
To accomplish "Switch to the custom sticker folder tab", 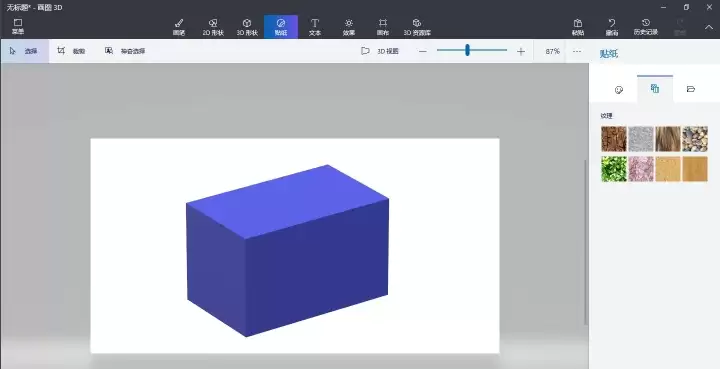I will 691,89.
